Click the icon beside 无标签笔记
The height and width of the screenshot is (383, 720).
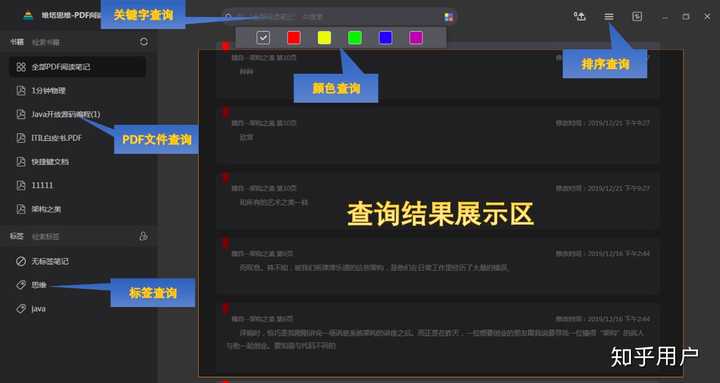pyautogui.click(x=21, y=261)
